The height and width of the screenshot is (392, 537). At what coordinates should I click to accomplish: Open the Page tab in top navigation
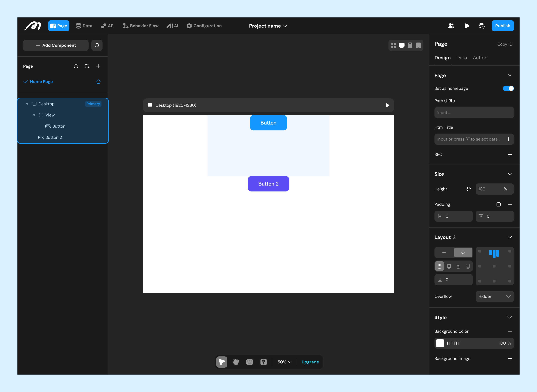(59, 26)
